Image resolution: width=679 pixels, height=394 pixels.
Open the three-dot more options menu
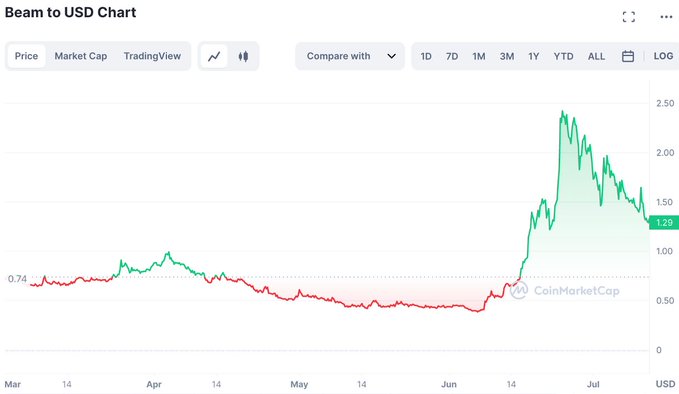click(x=666, y=17)
